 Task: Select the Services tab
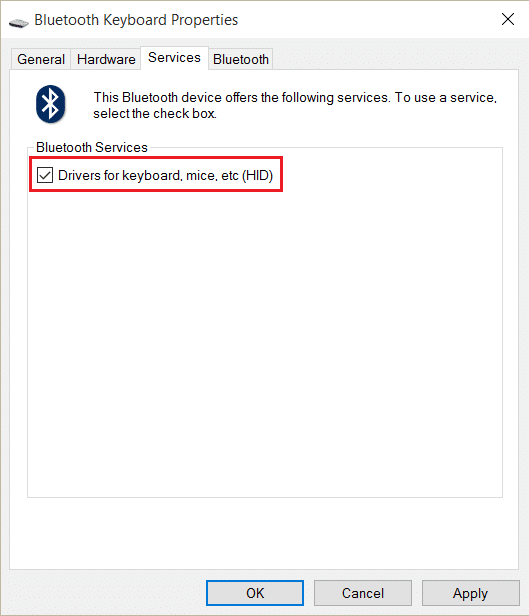coord(174,58)
